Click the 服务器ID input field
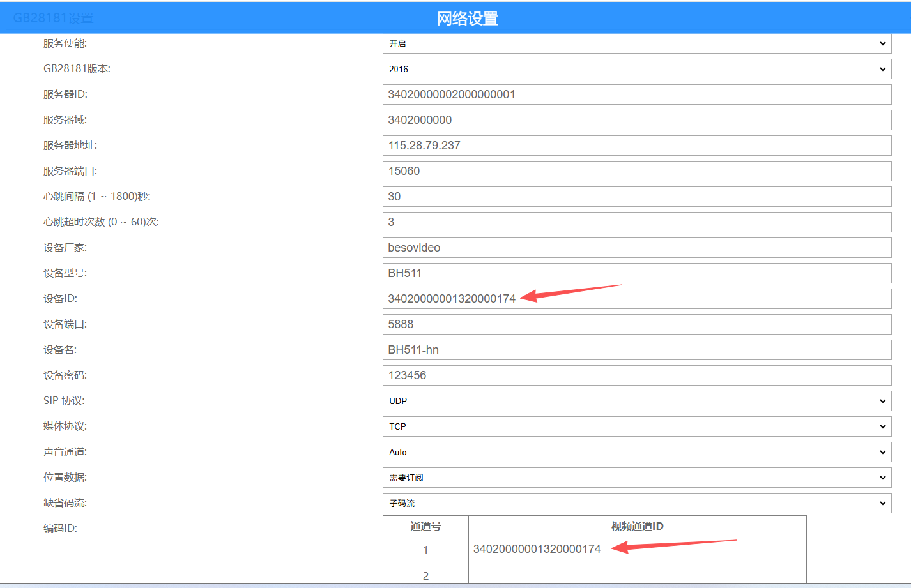This screenshot has width=911, height=588. [x=636, y=94]
